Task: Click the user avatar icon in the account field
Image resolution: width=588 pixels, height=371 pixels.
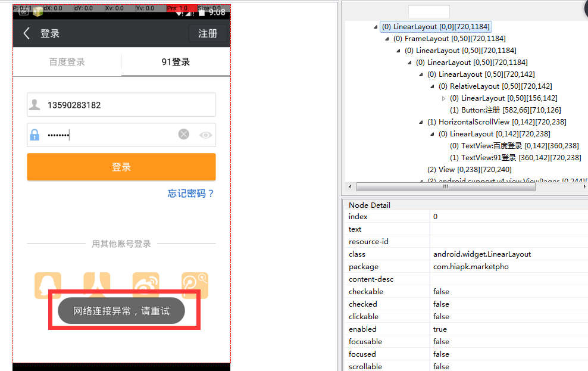Action: 35,105
